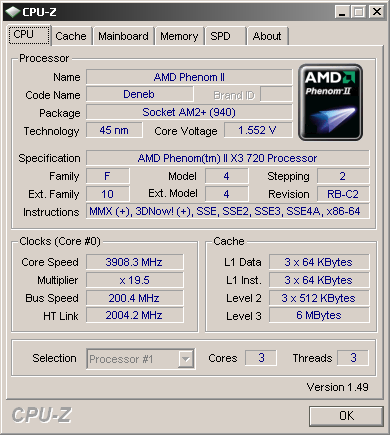Click the CPU-Z title bar icon
The height and width of the screenshot is (435, 390).
point(13,12)
